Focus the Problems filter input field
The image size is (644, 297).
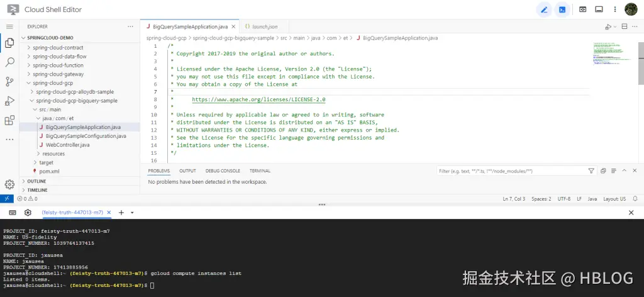pyautogui.click(x=511, y=171)
